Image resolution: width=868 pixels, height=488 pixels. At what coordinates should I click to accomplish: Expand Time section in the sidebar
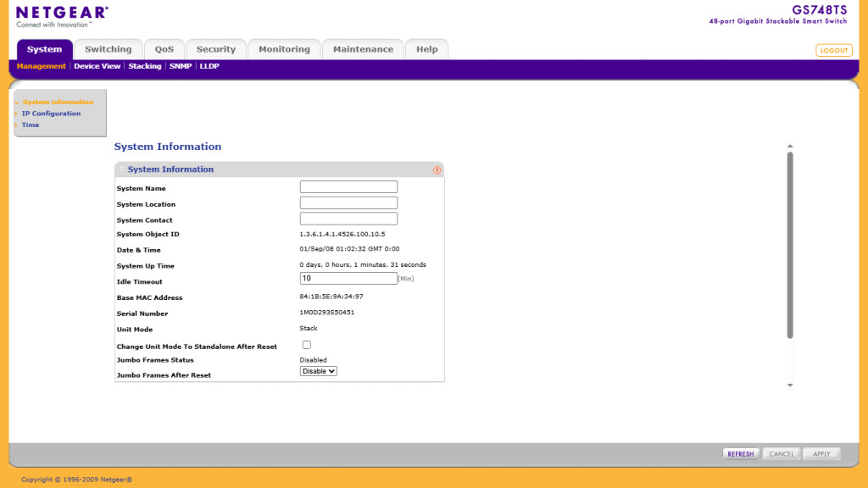click(x=30, y=125)
